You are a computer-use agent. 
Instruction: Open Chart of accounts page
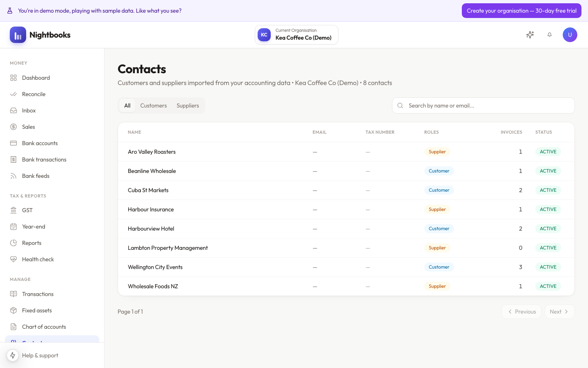click(52, 327)
